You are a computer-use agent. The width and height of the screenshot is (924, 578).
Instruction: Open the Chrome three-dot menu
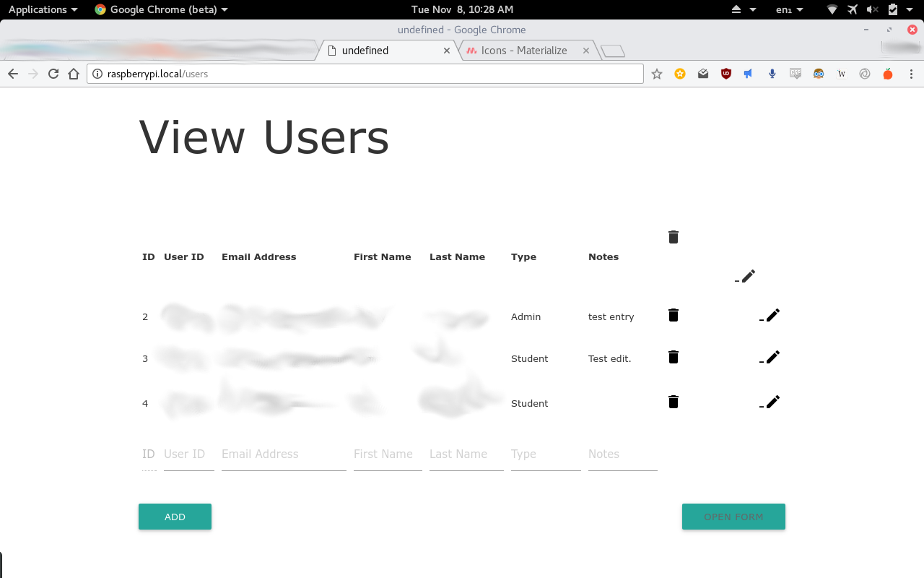point(911,74)
